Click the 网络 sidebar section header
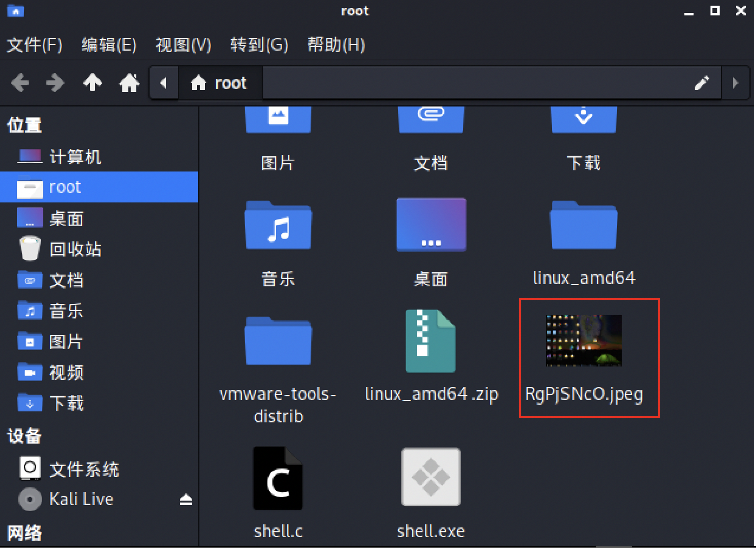Image resolution: width=756 pixels, height=548 pixels. [24, 533]
